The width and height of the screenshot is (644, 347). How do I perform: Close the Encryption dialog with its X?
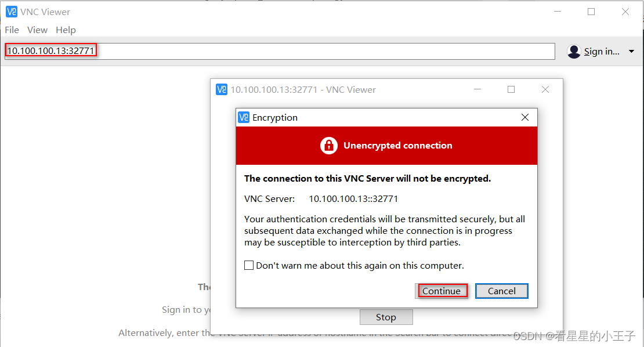(525, 117)
